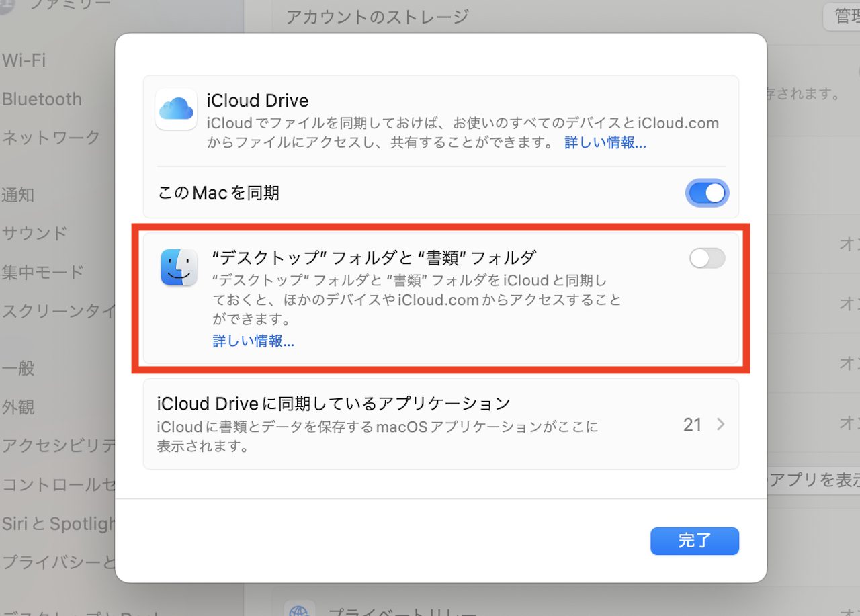Select 通知 in the background sidebar

tap(18, 195)
